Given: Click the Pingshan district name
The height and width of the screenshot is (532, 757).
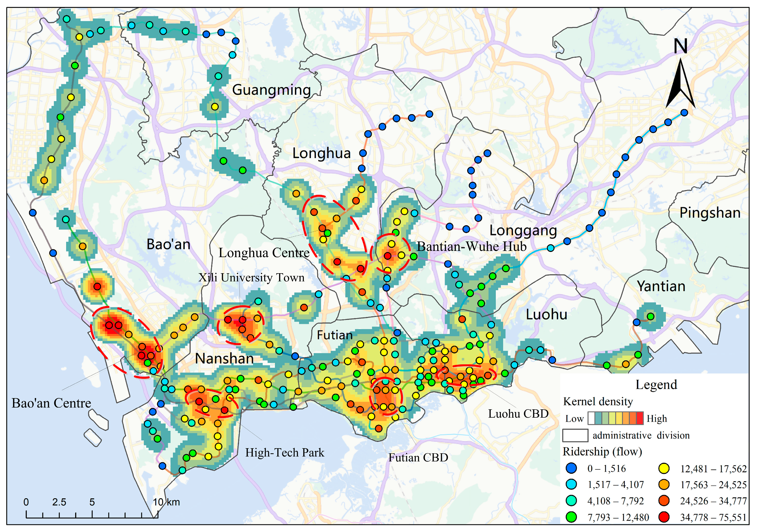Looking at the screenshot, I should click(x=710, y=213).
